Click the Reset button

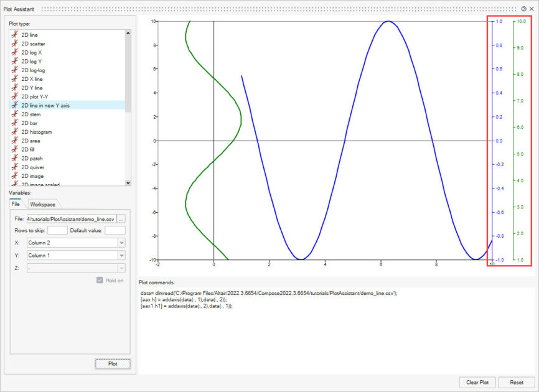pyautogui.click(x=516, y=382)
